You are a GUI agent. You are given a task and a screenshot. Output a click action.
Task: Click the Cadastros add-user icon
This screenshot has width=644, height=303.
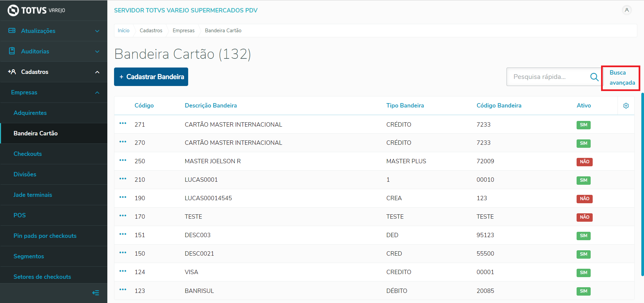pos(12,72)
